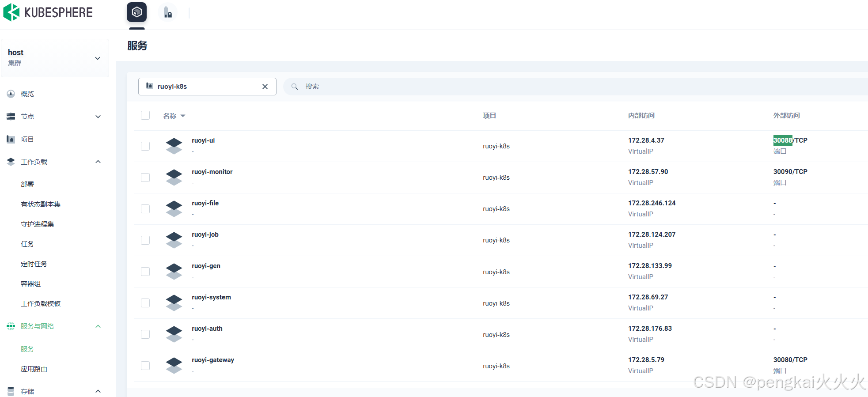This screenshot has width=868, height=397.
Task: Click the 30088/TCP external port
Action: (790, 140)
